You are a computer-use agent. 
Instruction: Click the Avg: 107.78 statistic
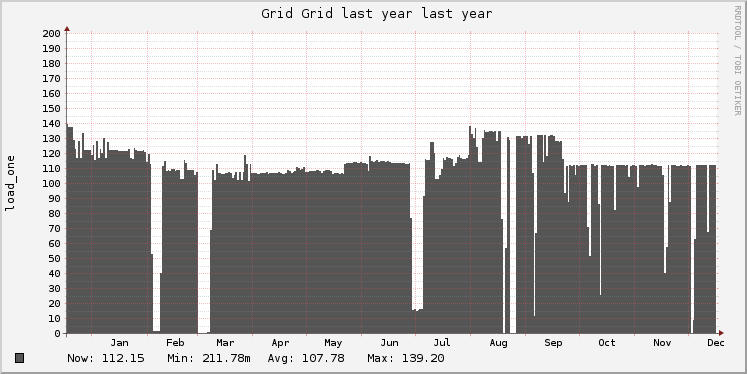coord(306,358)
